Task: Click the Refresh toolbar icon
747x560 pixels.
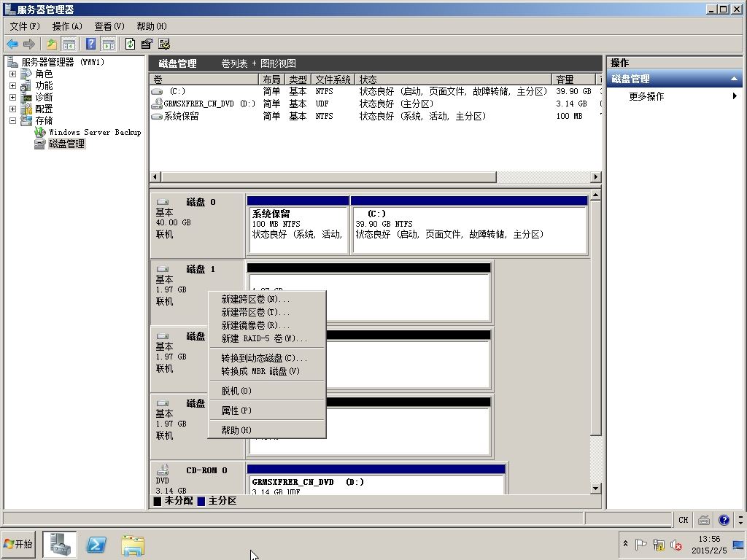Action: tap(130, 44)
